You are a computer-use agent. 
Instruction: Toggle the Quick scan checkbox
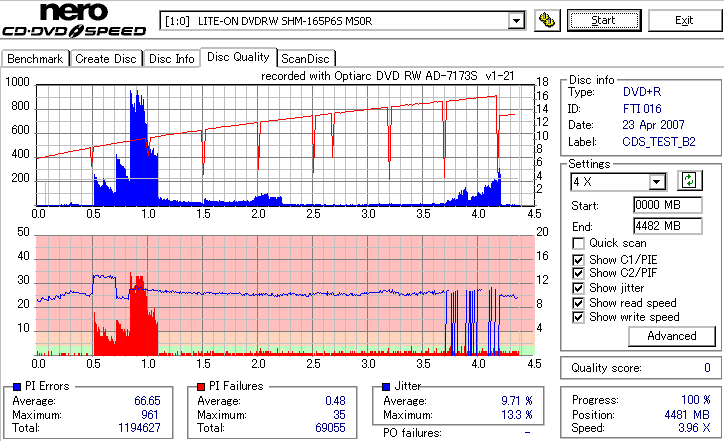click(x=578, y=243)
